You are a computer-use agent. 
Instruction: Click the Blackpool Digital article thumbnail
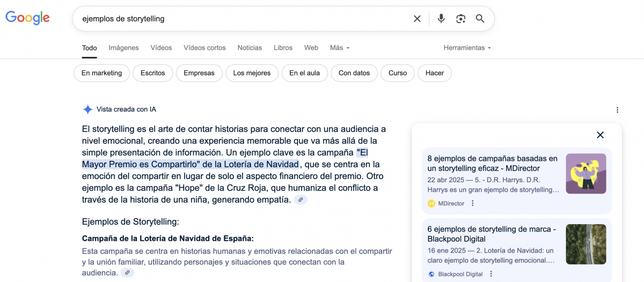(x=586, y=244)
